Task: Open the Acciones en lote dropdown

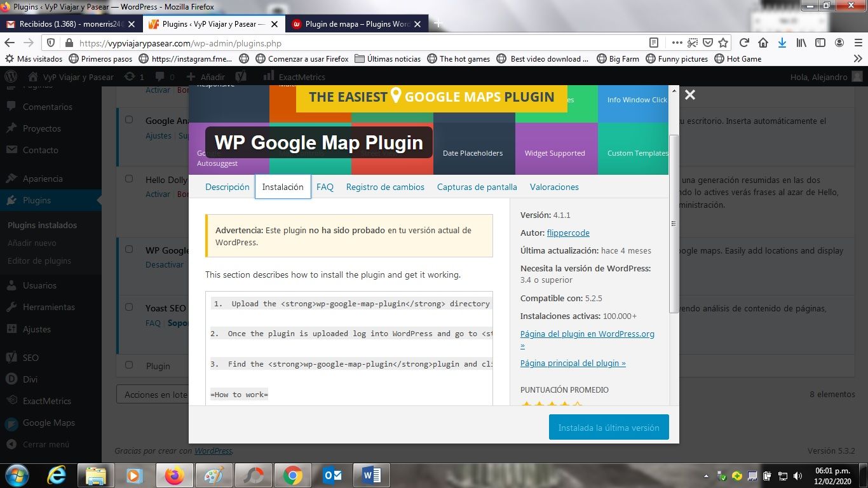Action: coord(153,395)
